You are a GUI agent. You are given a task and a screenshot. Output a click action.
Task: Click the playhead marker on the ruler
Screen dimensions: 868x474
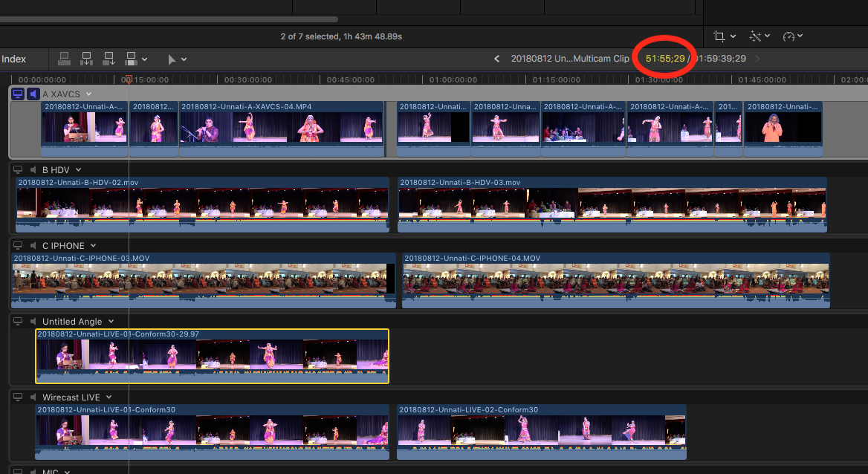coord(128,79)
